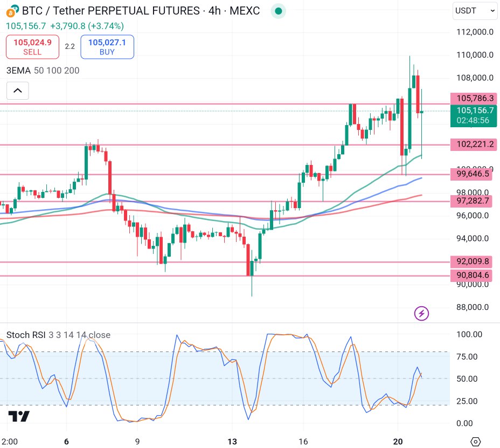500x448 pixels.
Task: Click the Bitcoin symbol logo icon
Action: click(x=11, y=11)
